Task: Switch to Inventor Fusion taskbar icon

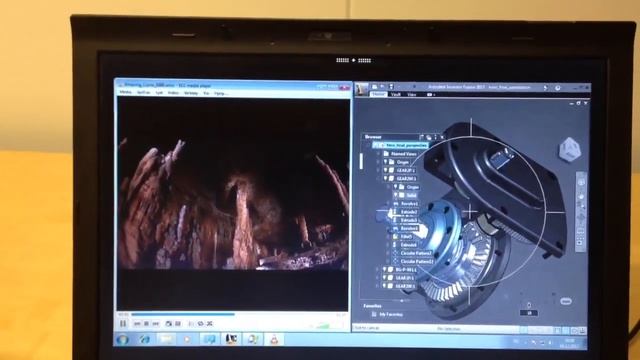Action: pyautogui.click(x=231, y=339)
